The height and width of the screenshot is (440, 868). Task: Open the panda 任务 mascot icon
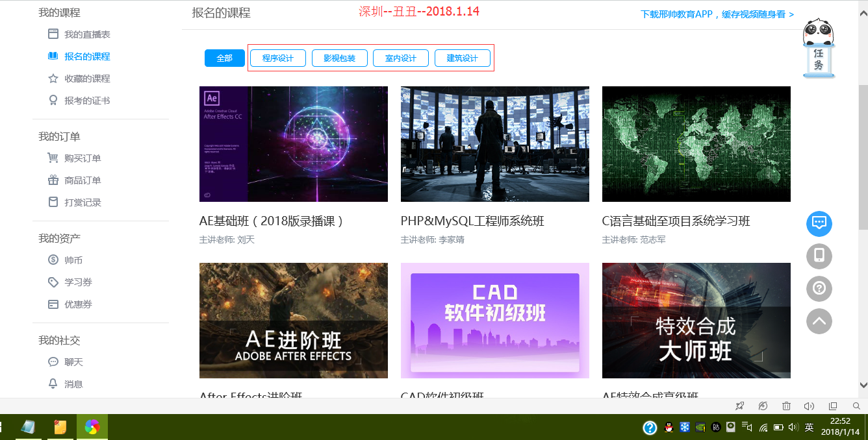pos(818,49)
